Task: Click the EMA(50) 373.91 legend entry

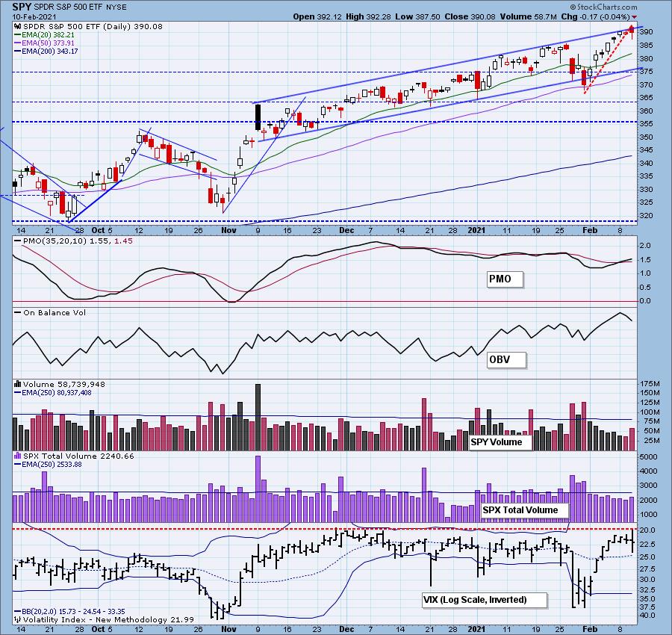Action: [44, 43]
